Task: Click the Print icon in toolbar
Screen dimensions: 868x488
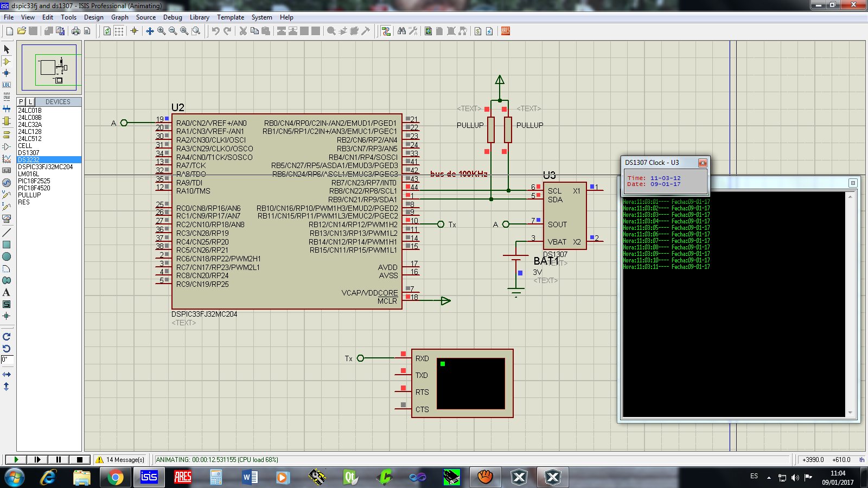Action: pos(75,31)
